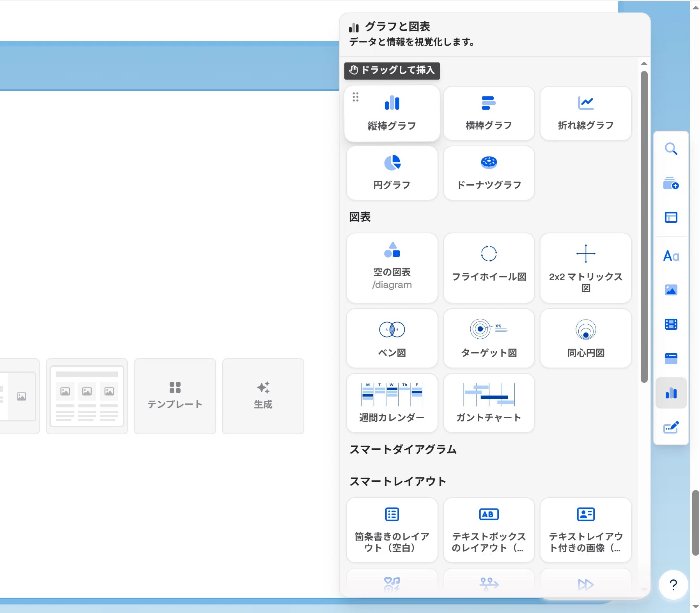Click the スマートダイアグラム section heading
The height and width of the screenshot is (613, 700).
[x=403, y=450]
